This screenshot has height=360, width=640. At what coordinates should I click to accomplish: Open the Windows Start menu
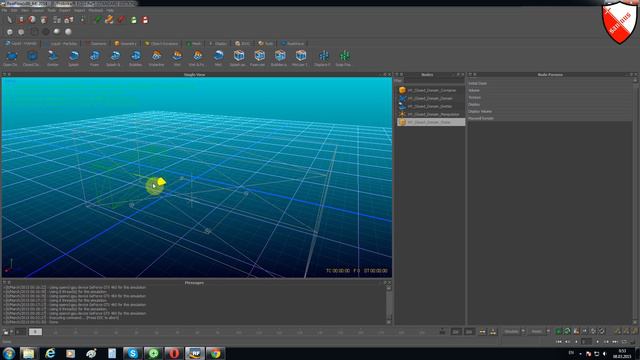point(9,353)
